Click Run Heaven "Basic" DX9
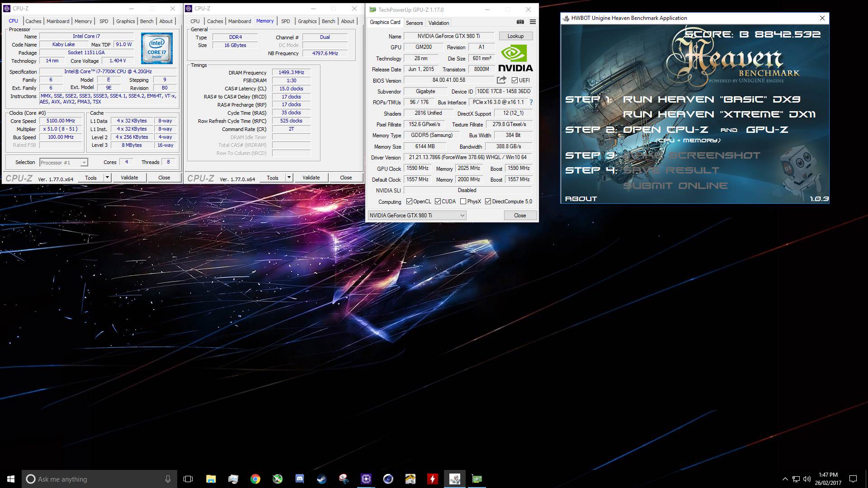The image size is (868, 488). point(712,99)
